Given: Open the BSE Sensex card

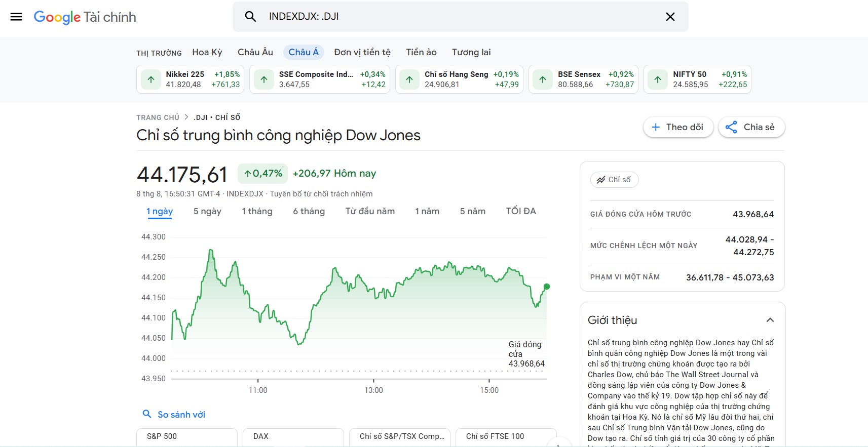Looking at the screenshot, I should (x=583, y=79).
